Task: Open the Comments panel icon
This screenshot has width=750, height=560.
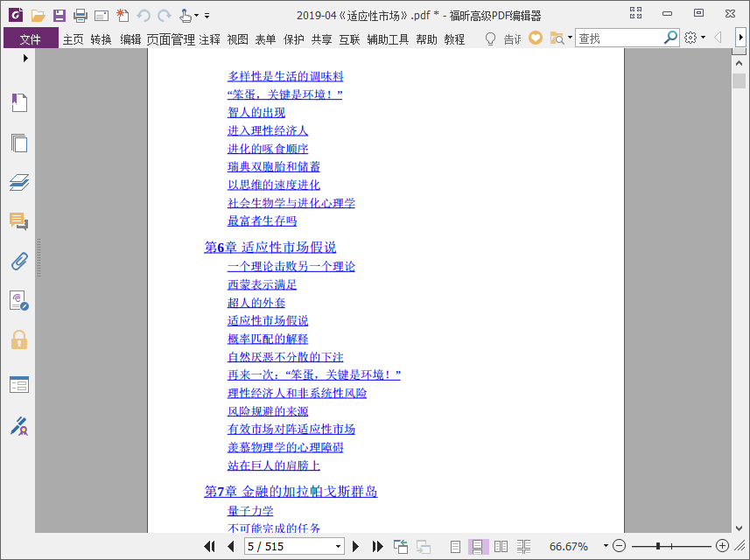Action: click(x=19, y=221)
